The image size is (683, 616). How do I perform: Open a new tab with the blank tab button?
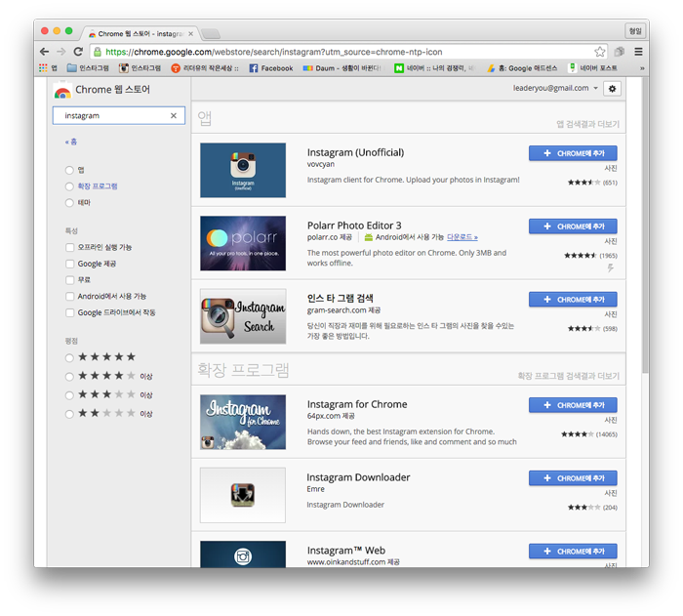click(211, 34)
